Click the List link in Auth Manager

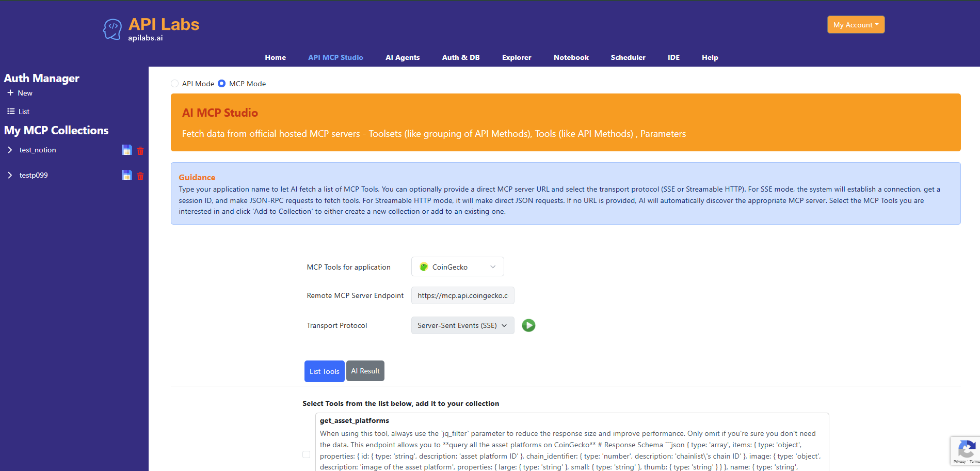tap(24, 112)
